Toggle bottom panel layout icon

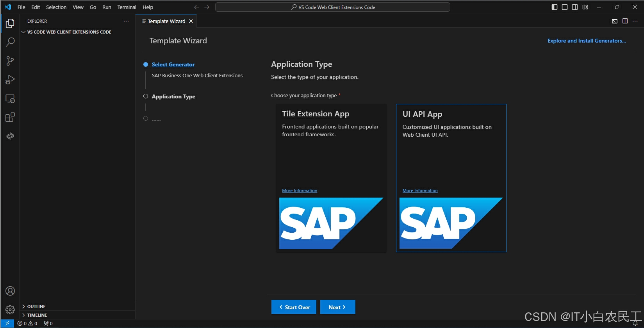tap(565, 7)
